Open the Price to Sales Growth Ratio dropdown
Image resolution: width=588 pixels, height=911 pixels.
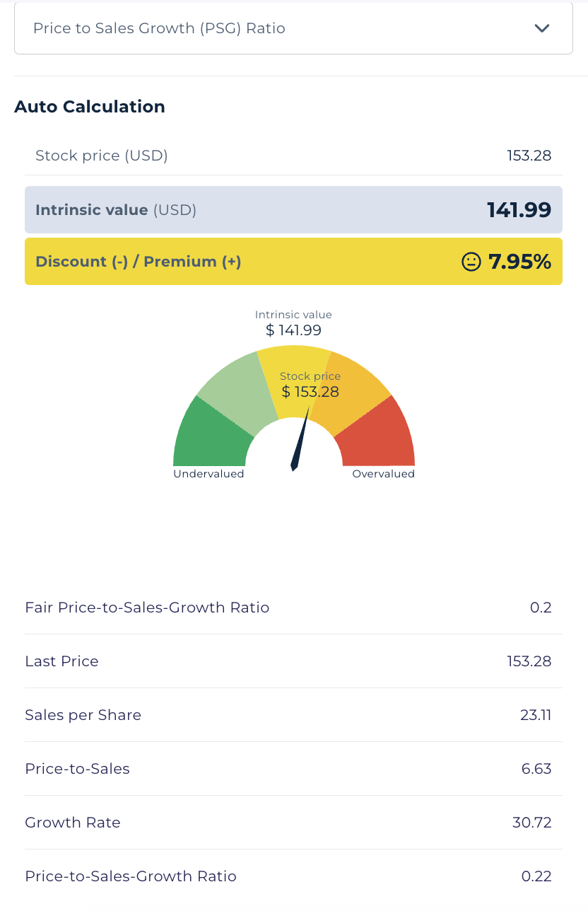(293, 28)
